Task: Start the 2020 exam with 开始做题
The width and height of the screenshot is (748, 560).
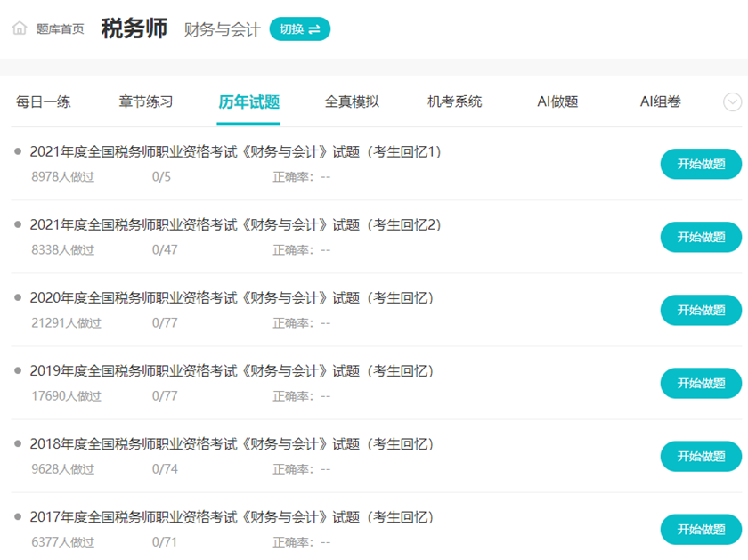Action: [701, 310]
